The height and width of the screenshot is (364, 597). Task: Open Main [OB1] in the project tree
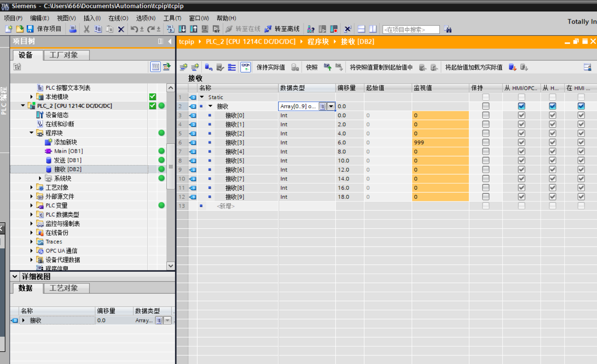click(68, 151)
